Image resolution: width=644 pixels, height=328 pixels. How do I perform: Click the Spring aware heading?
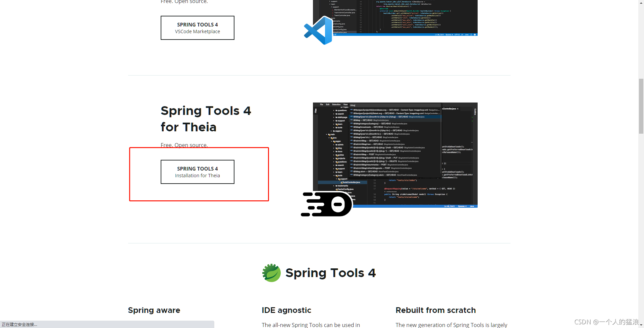pos(154,310)
